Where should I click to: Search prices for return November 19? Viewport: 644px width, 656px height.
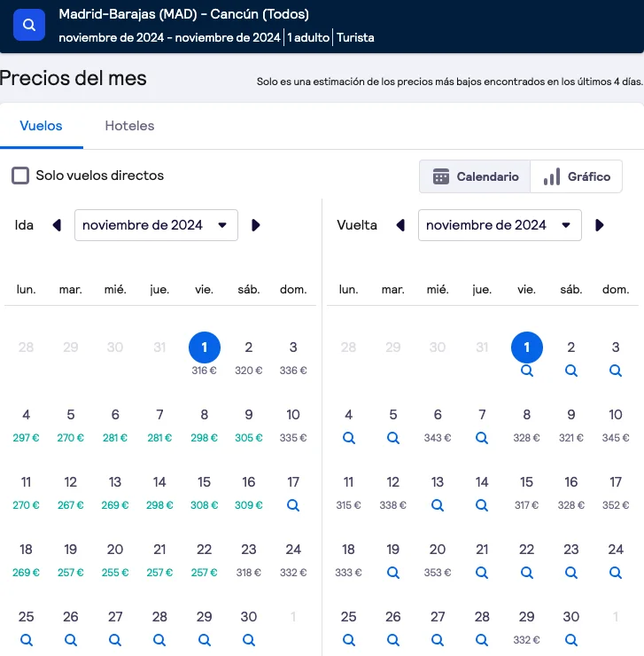(393, 573)
